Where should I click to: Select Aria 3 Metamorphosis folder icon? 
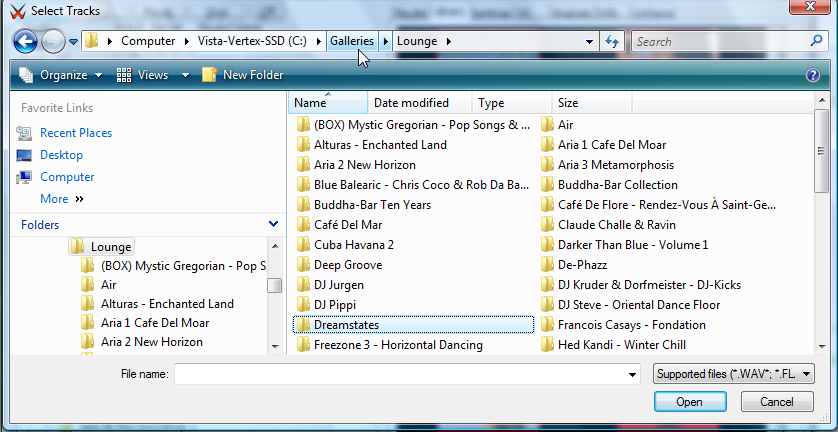(x=547, y=165)
